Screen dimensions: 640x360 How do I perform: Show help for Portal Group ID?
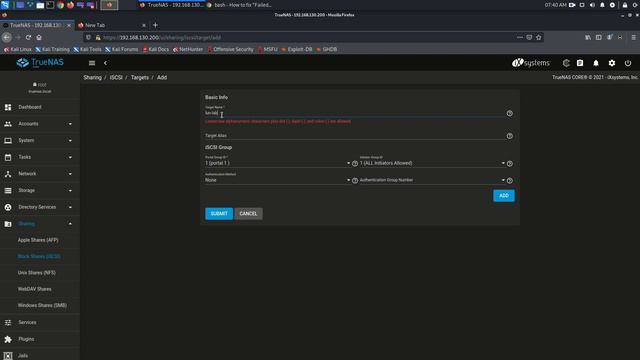click(x=355, y=163)
